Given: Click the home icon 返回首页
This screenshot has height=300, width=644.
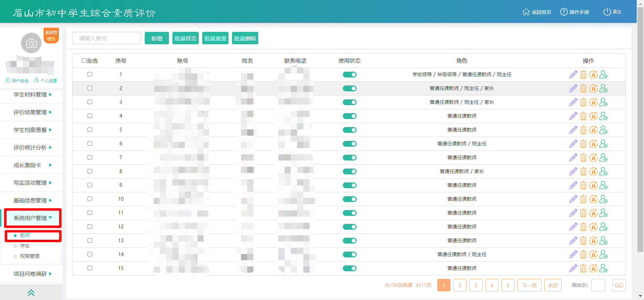Looking at the screenshot, I should (x=526, y=12).
